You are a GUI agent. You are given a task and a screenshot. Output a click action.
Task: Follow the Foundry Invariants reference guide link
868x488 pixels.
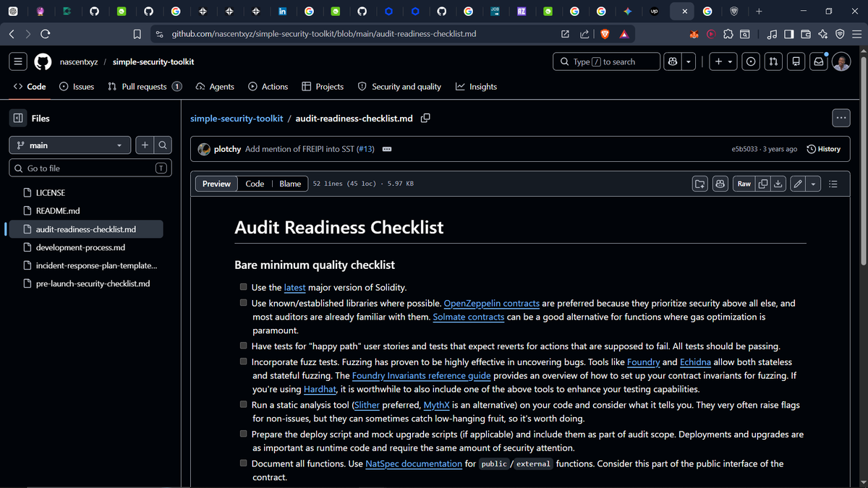(422, 376)
